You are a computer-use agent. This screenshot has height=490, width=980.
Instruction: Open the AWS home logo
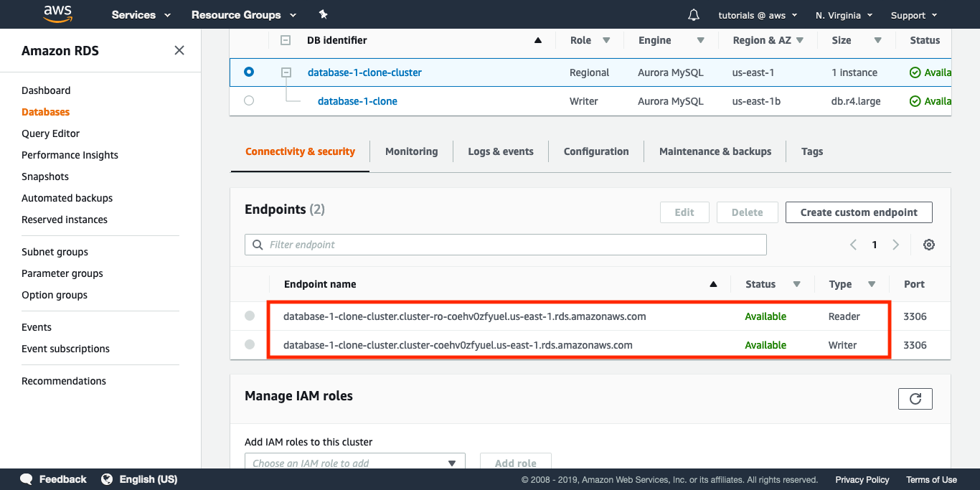click(57, 14)
